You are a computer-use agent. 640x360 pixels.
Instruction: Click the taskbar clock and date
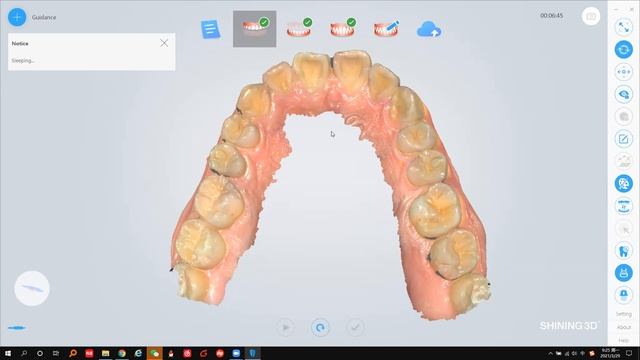point(611,353)
